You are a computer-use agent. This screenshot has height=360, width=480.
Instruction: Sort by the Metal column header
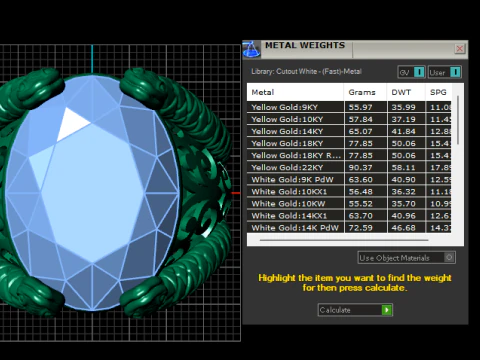pyautogui.click(x=295, y=92)
